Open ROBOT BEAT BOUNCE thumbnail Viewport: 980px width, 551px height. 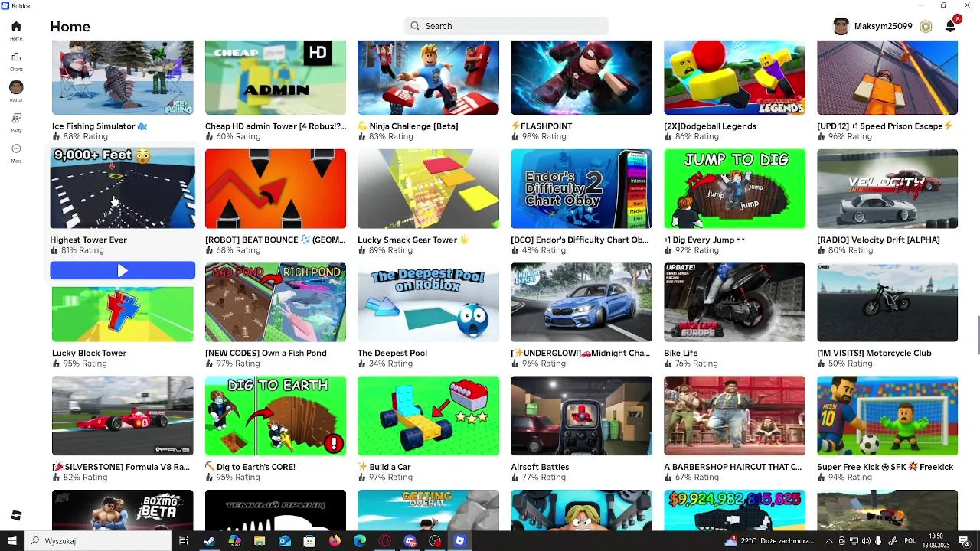276,188
